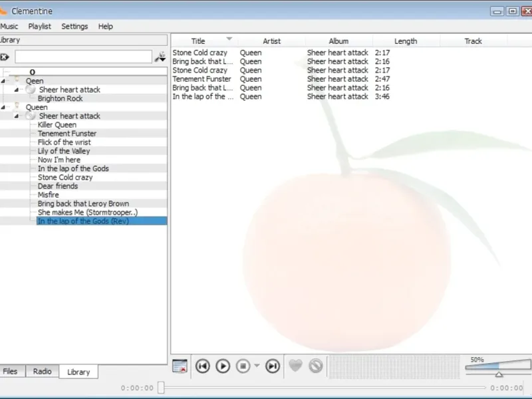Viewport: 532px width, 399px height.
Task: Collapse the Queen artist node
Action: 3,107
